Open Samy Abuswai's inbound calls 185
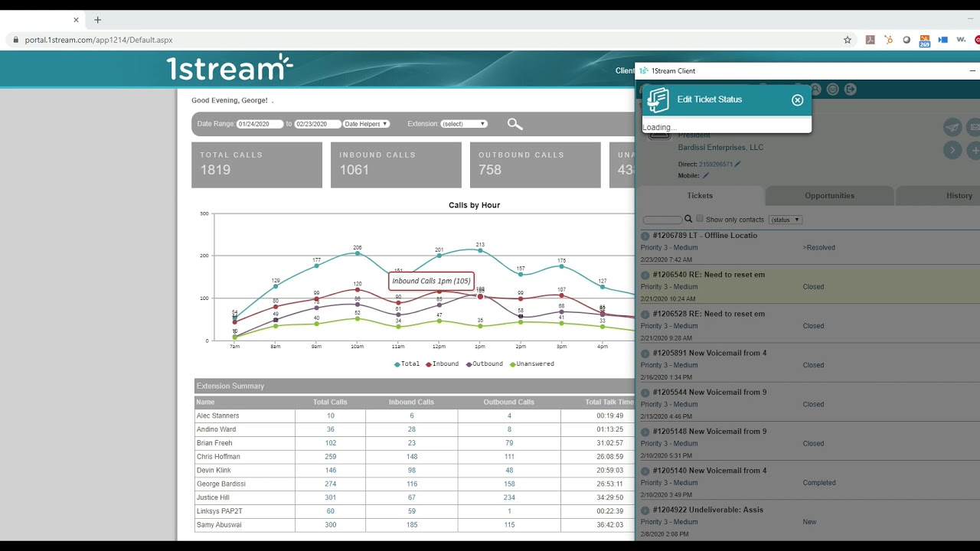This screenshot has width=980, height=551. click(412, 525)
